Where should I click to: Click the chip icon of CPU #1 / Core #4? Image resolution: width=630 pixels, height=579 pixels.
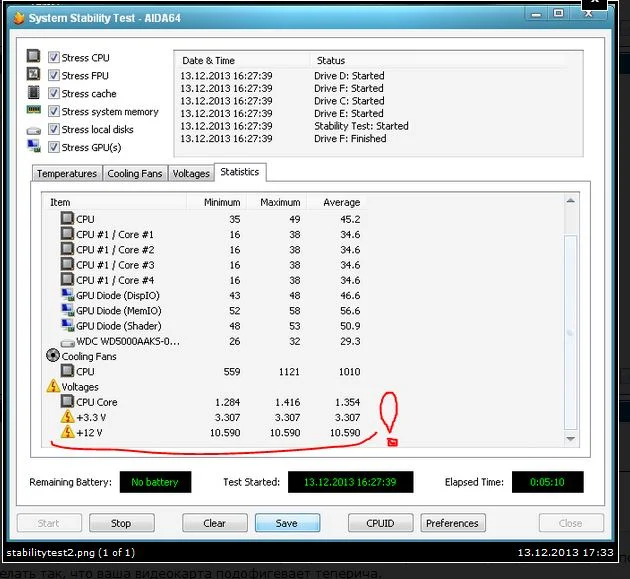tap(67, 279)
